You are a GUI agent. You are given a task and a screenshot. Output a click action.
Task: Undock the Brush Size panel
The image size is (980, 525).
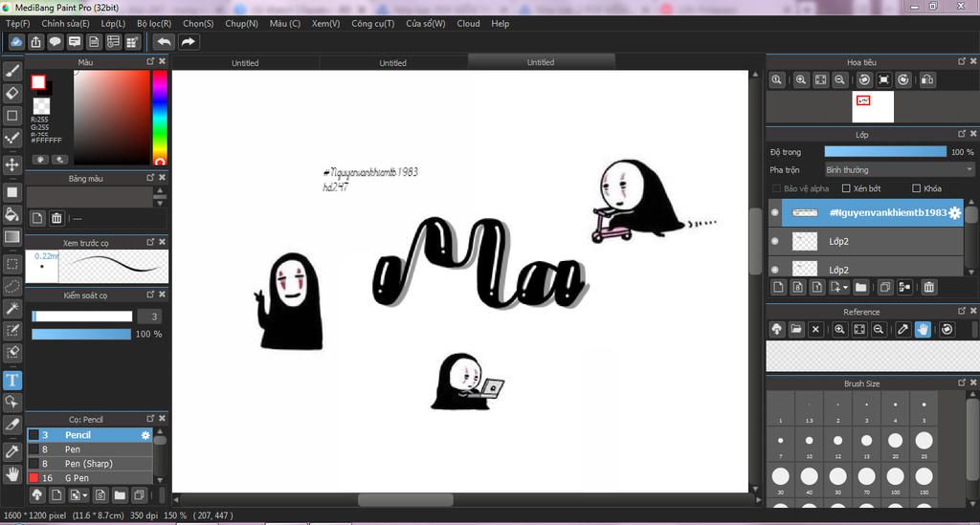pos(961,383)
